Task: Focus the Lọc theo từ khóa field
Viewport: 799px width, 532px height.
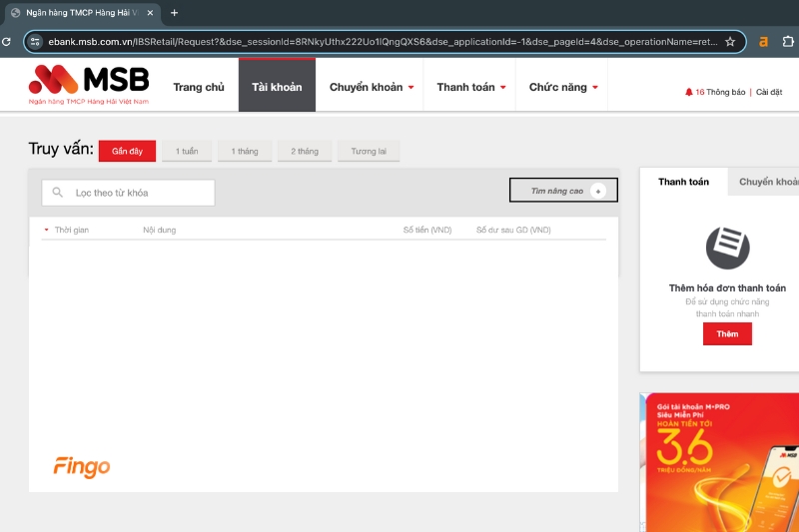Action: tap(129, 193)
